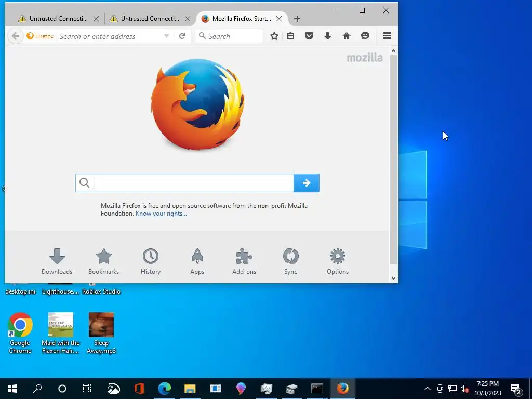Close the first Untrusted Connection tab
This screenshot has width=532, height=399.
[96, 19]
